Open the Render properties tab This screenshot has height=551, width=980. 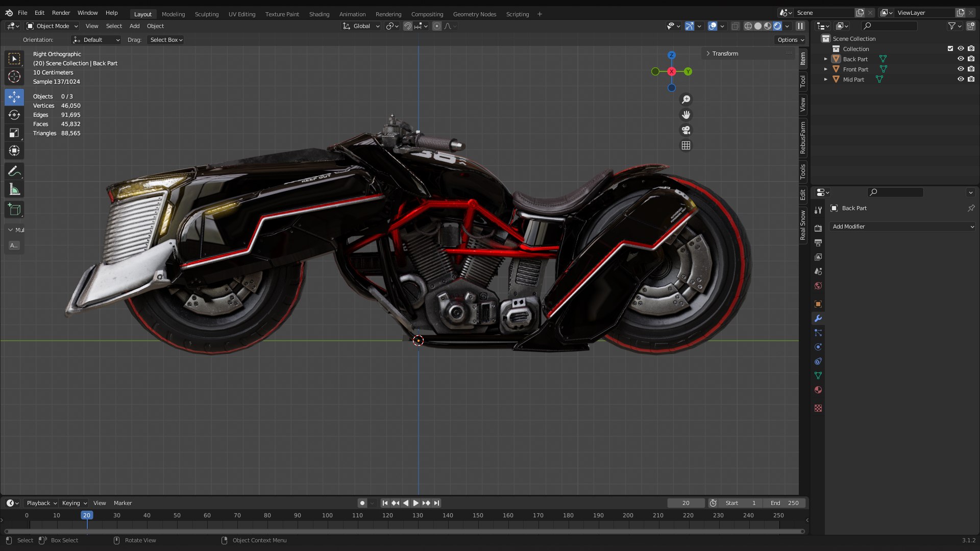pyautogui.click(x=818, y=228)
